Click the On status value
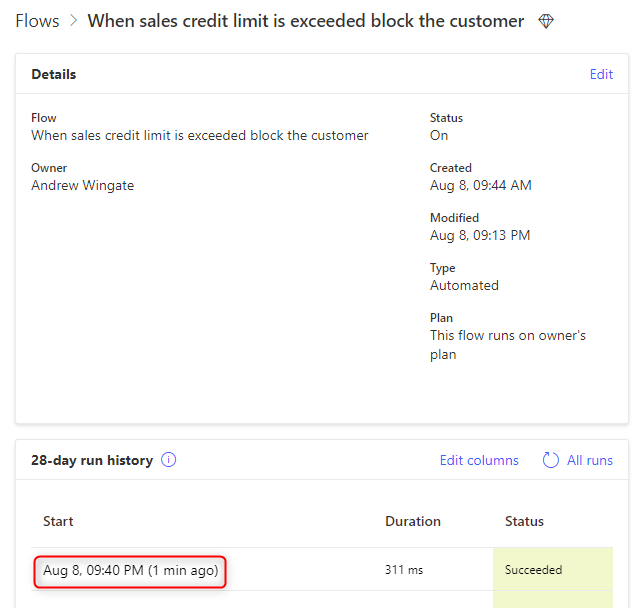Screen dimensions: 636x608 pos(439,135)
